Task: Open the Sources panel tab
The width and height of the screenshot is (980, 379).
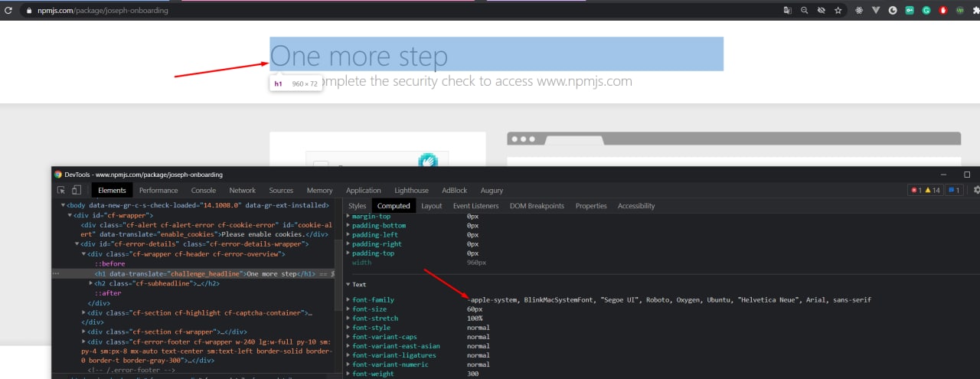Action: pos(281,190)
